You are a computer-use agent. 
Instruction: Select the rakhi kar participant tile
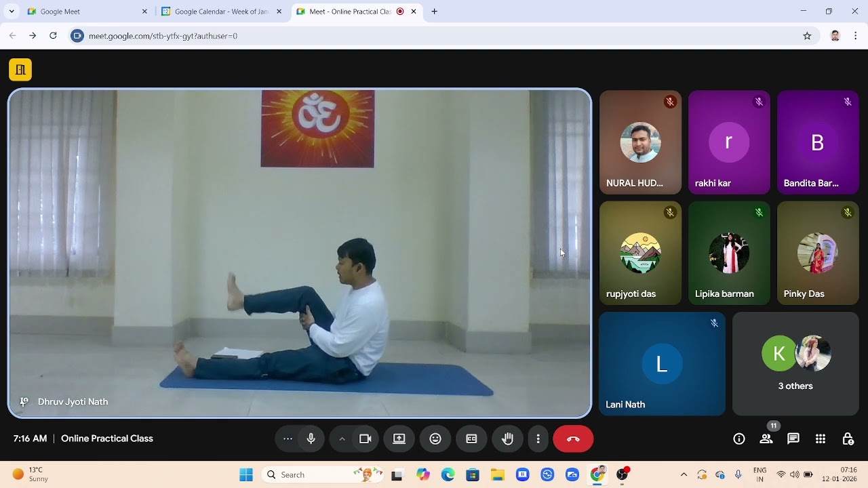pyautogui.click(x=729, y=142)
